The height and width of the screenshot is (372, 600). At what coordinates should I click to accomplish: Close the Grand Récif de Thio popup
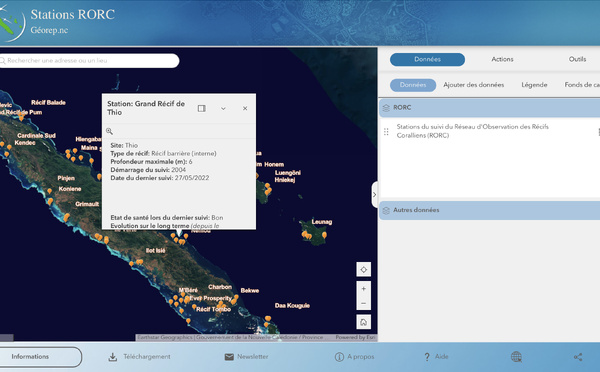click(x=245, y=108)
